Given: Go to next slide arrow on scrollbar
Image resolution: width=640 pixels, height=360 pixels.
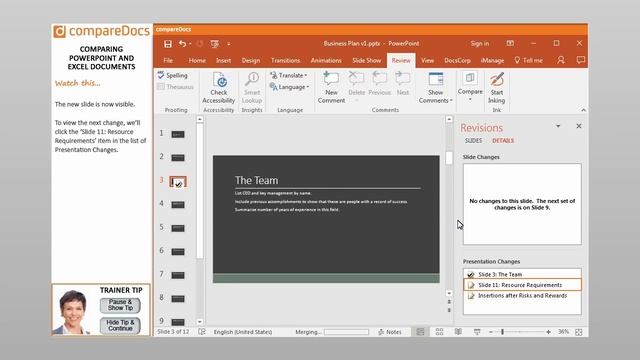Looking at the screenshot, I should tap(449, 311).
